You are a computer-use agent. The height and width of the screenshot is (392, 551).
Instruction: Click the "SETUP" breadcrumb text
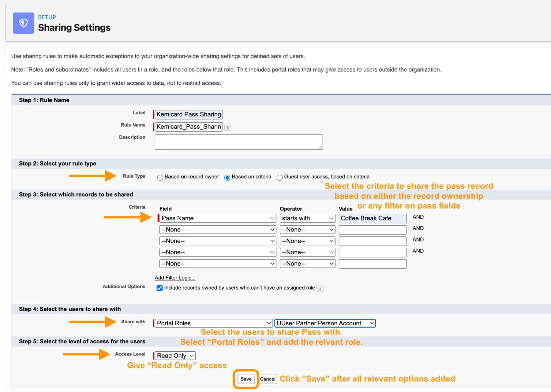[47, 17]
